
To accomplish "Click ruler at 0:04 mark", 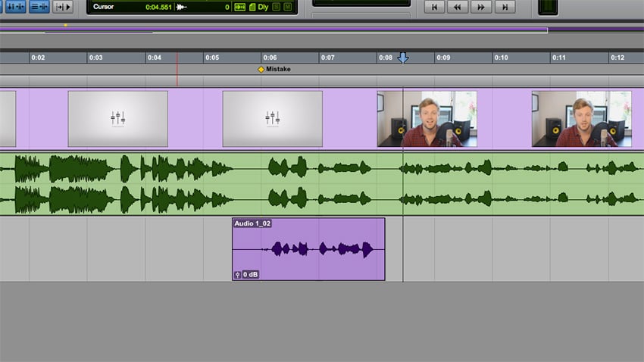I will coord(154,58).
